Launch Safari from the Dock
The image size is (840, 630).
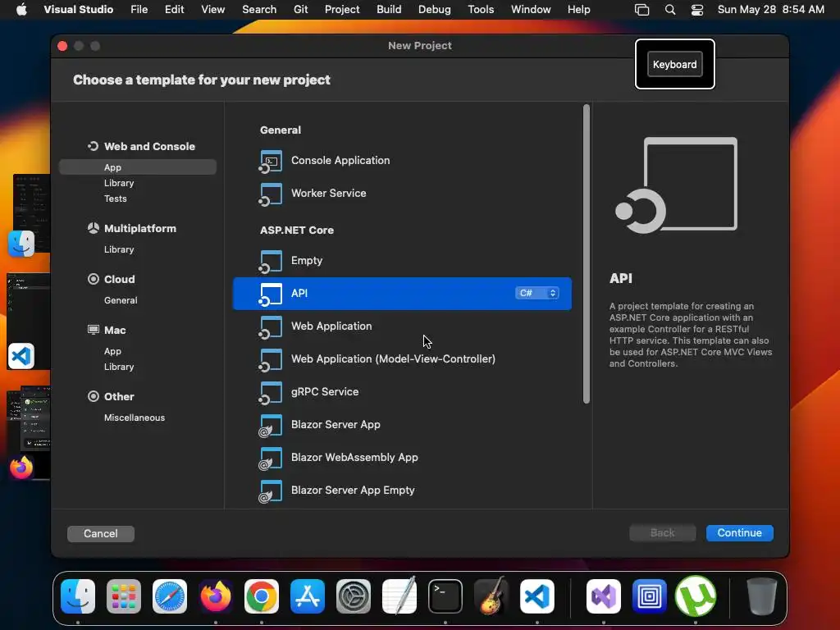tap(170, 596)
